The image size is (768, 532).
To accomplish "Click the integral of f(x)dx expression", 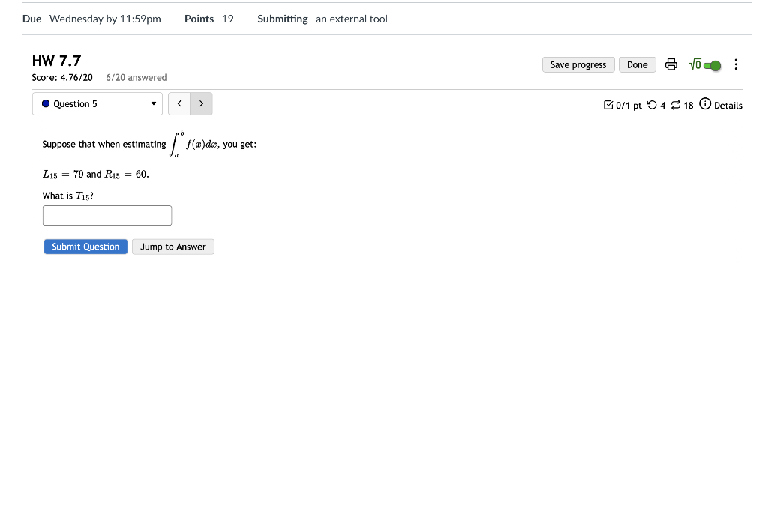I will (x=194, y=144).
